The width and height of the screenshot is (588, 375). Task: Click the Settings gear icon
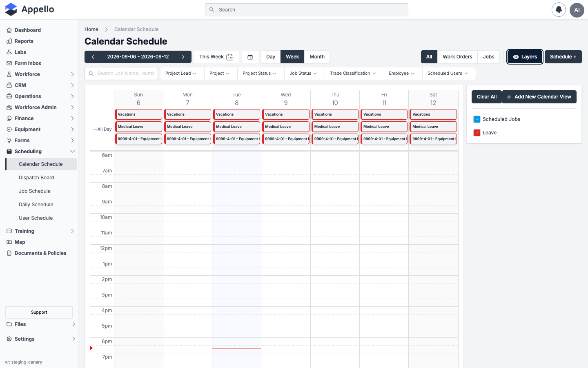tap(9, 339)
